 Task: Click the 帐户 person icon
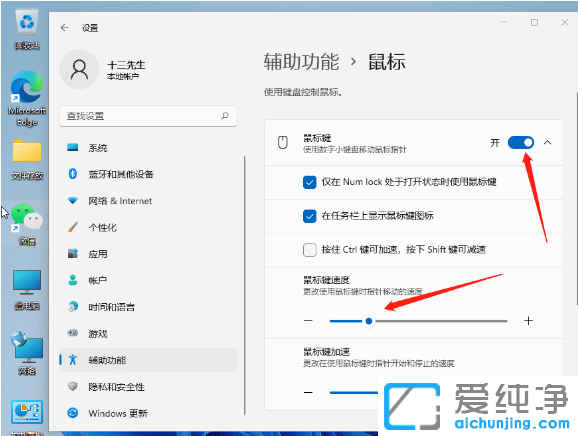pos(73,280)
